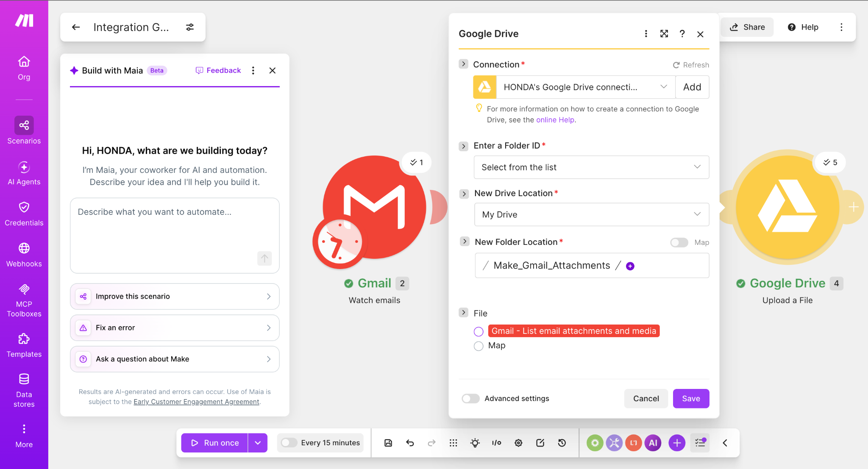
Task: Expand Google Drive dialog to fullscreen
Action: 664,33
